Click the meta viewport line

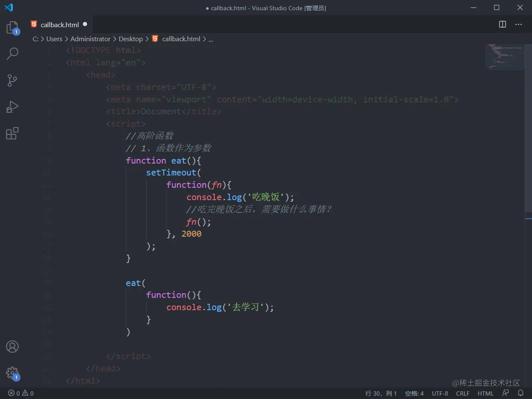click(x=282, y=99)
